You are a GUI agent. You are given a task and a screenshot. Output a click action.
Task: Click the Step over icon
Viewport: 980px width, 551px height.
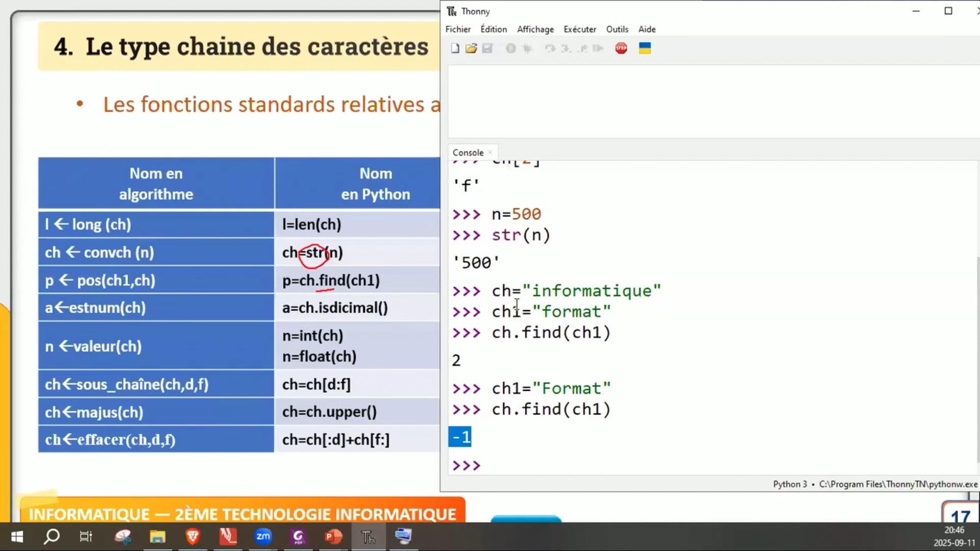[x=550, y=48]
